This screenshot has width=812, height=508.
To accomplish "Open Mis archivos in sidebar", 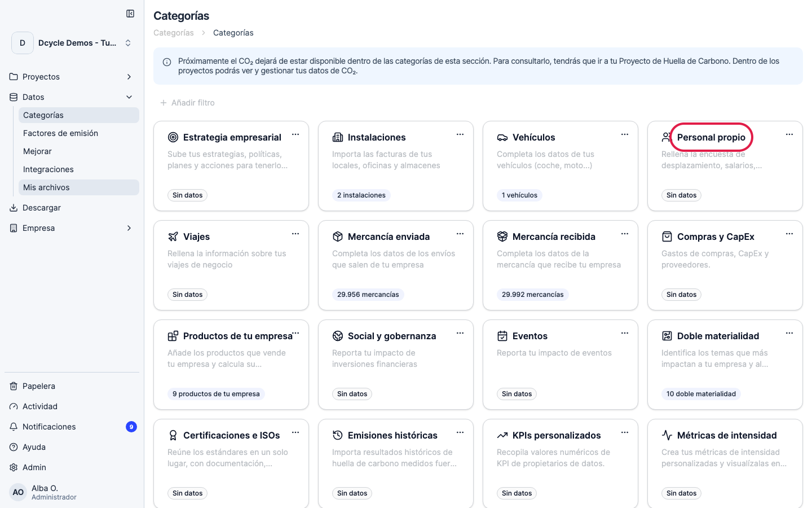I will click(x=79, y=187).
